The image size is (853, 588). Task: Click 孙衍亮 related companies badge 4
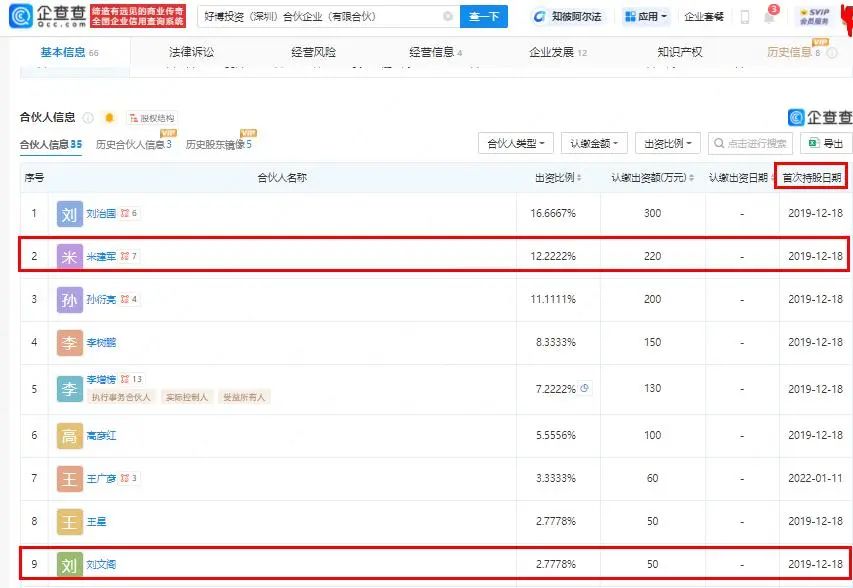coord(129,299)
